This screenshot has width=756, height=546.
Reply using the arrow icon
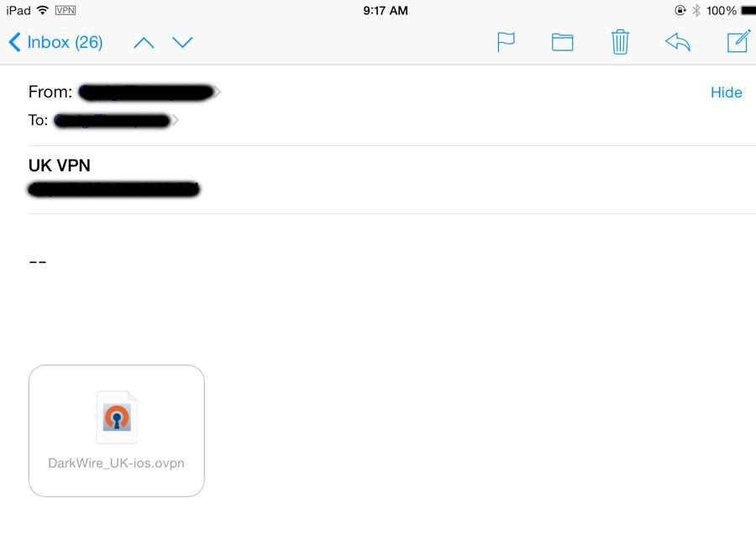[678, 43]
